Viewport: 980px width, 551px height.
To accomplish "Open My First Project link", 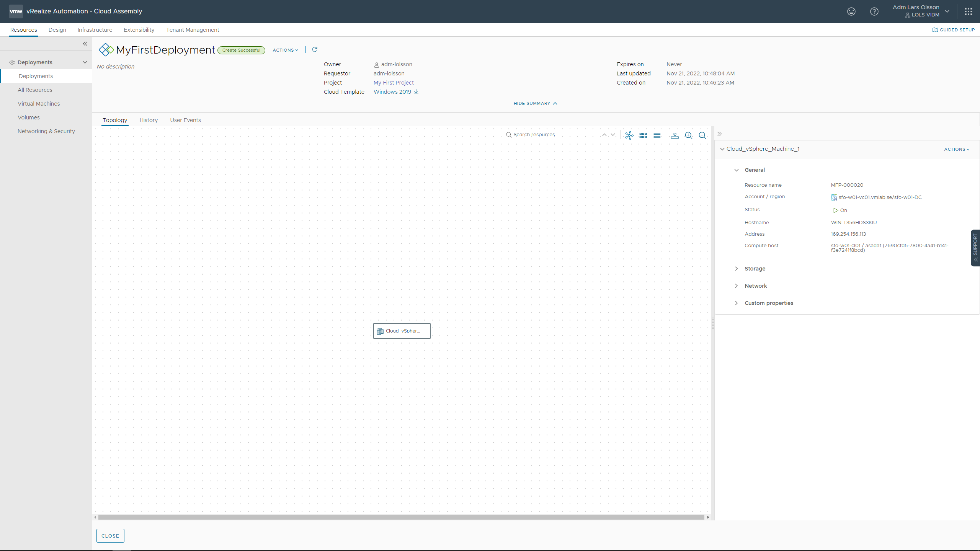I will pos(394,83).
